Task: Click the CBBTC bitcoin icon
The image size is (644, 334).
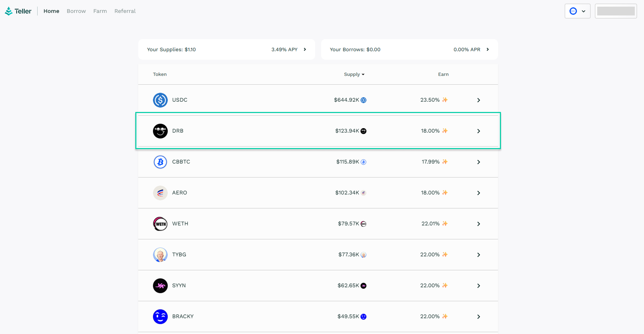Action: click(x=160, y=162)
